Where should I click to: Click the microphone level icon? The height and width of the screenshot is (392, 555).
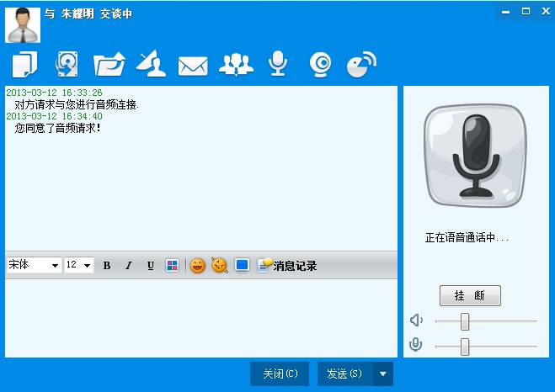(x=415, y=345)
